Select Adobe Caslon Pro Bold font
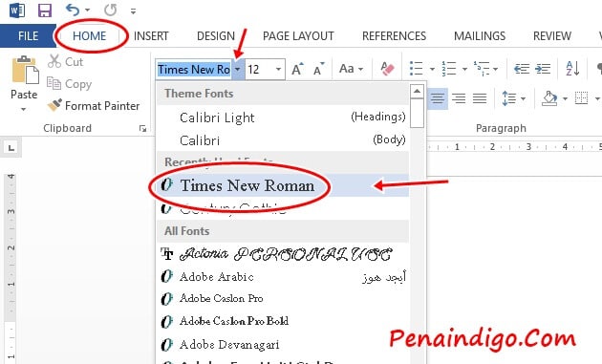 (x=283, y=321)
